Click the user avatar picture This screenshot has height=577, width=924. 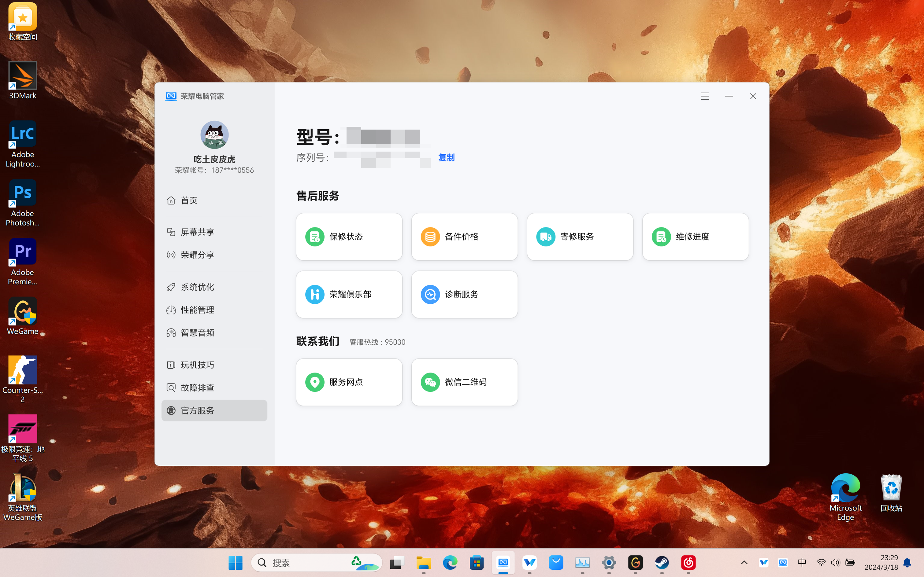point(214,135)
